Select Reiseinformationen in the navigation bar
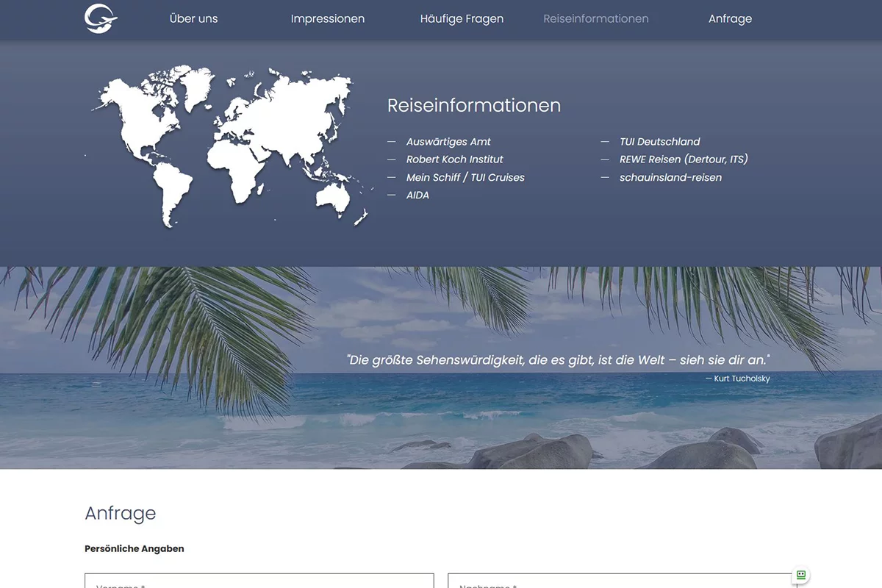Screen dimensions: 882x588 point(596,19)
